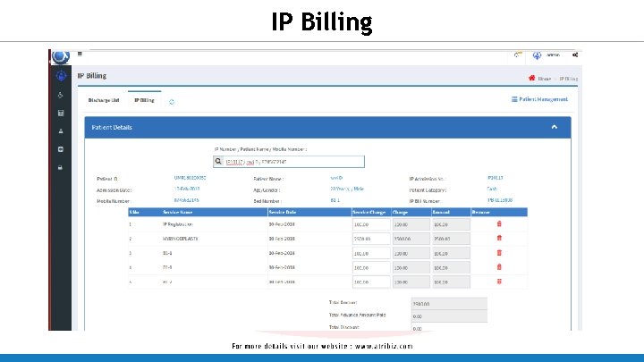Click the Patient Category Cash value
Image resolution: width=644 pixels, height=362 pixels.
pos(492,189)
